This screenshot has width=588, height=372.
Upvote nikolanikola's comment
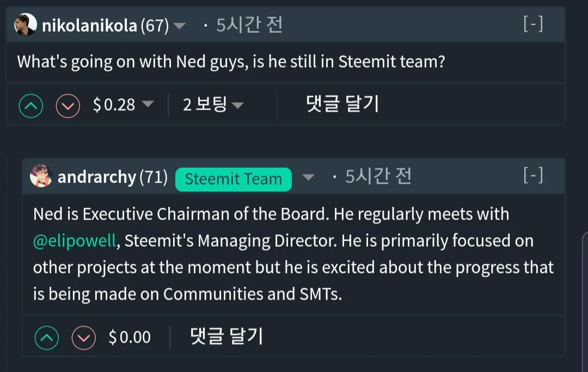pyautogui.click(x=31, y=106)
